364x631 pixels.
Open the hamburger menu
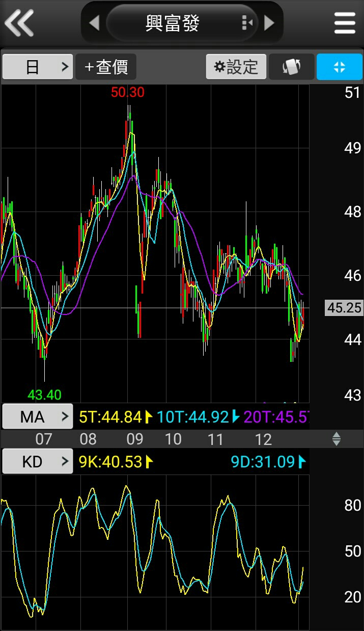click(x=345, y=22)
